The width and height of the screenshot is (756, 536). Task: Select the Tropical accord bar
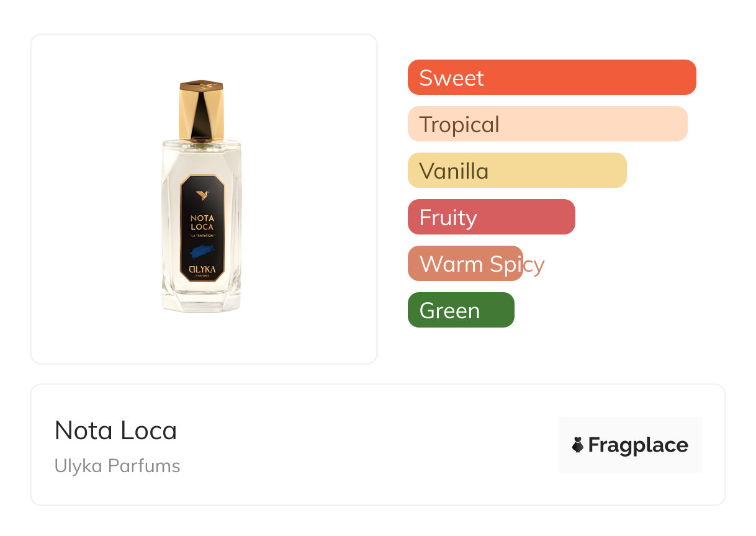click(547, 124)
